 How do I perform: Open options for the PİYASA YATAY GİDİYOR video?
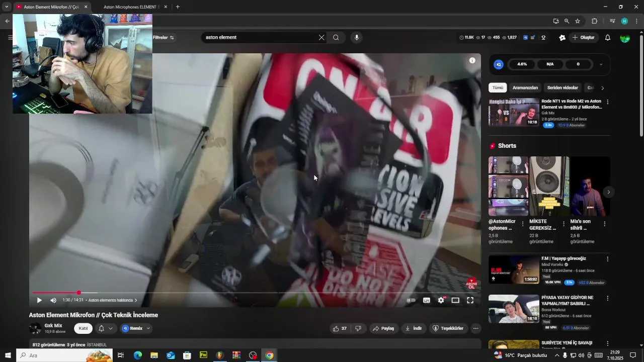pyautogui.click(x=607, y=298)
